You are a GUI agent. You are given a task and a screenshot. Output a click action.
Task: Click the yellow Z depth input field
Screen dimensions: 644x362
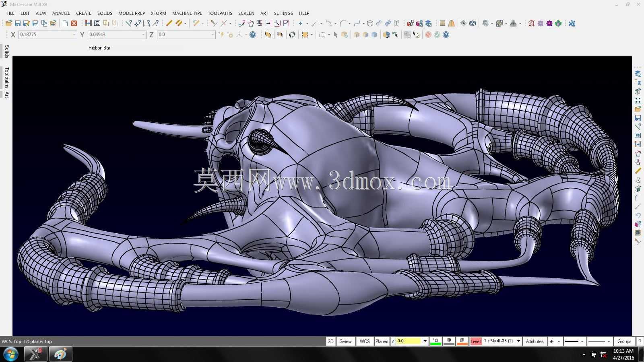click(409, 341)
